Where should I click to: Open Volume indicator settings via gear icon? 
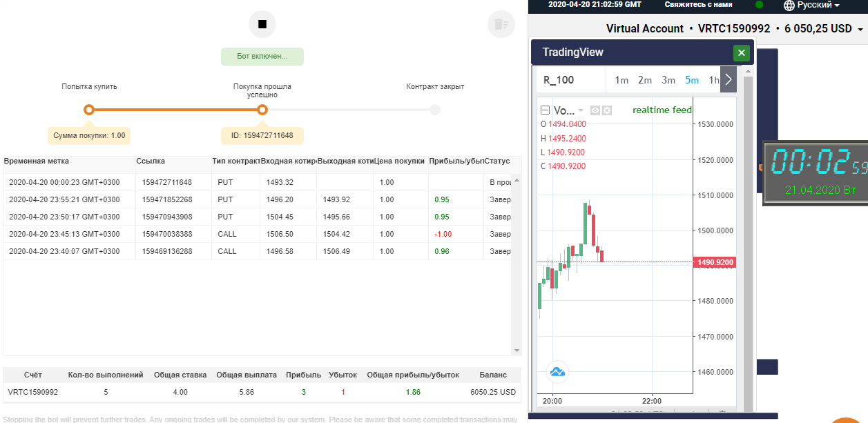pyautogui.click(x=608, y=110)
